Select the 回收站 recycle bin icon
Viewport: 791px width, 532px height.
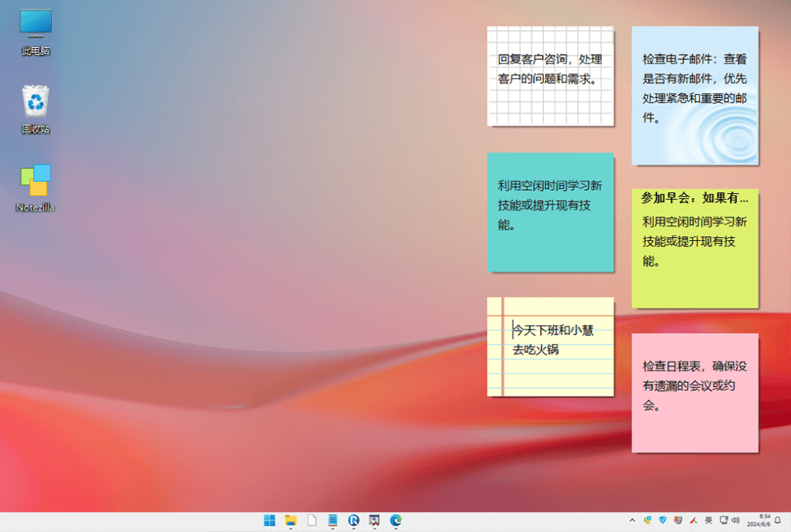tap(36, 109)
